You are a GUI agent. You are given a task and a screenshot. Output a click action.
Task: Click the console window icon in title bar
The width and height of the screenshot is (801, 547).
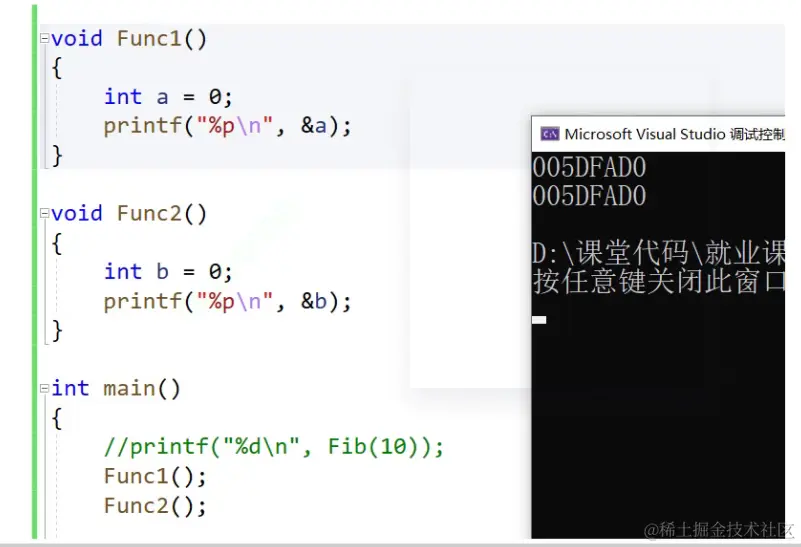coord(550,134)
